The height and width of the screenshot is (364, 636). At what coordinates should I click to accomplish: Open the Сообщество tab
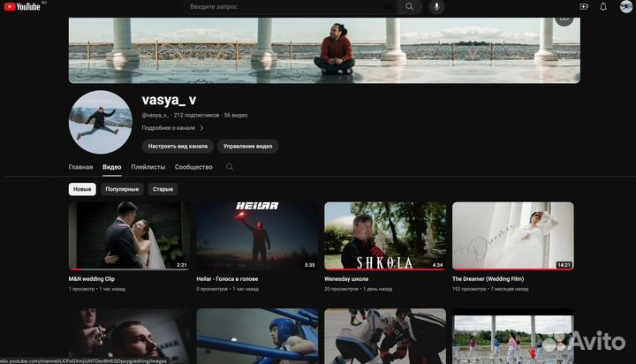click(x=193, y=167)
